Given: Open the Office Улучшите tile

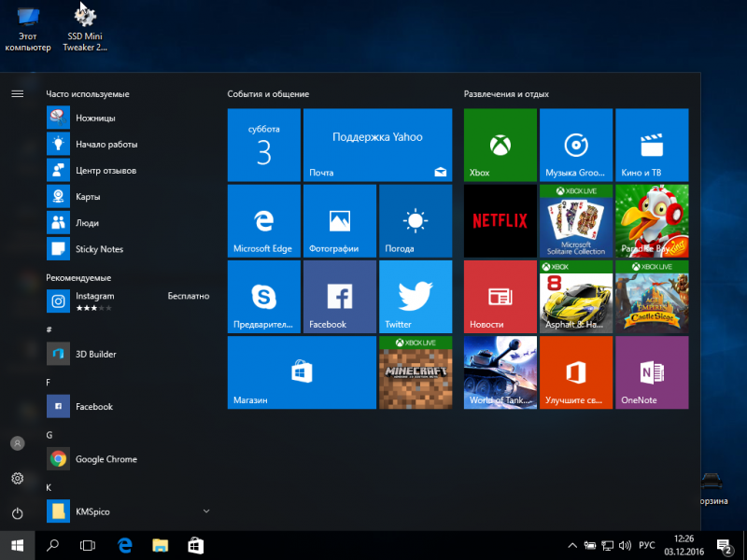Looking at the screenshot, I should pos(576,372).
